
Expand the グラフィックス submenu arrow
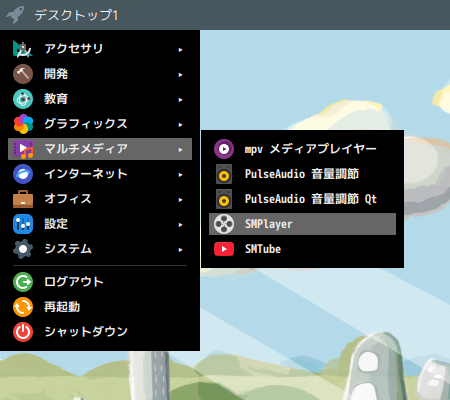(x=180, y=125)
